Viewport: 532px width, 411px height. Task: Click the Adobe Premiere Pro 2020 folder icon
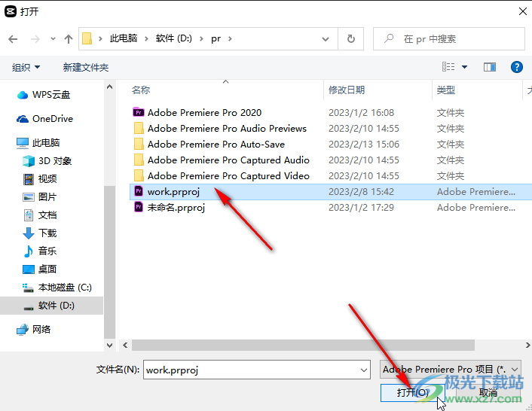click(x=139, y=112)
